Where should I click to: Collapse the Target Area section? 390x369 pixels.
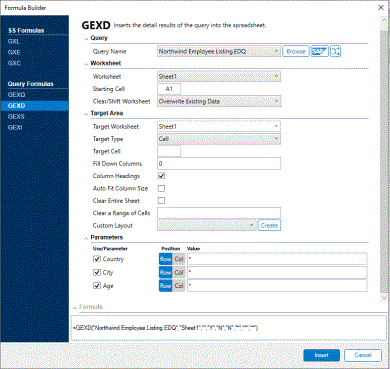coord(86,114)
